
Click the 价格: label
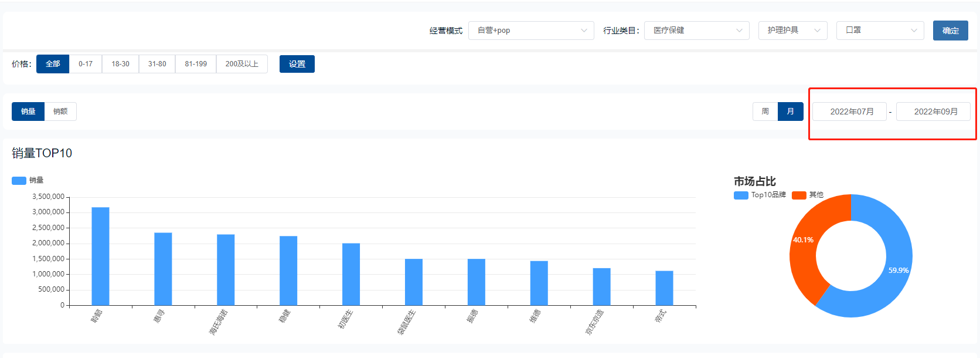tap(22, 64)
